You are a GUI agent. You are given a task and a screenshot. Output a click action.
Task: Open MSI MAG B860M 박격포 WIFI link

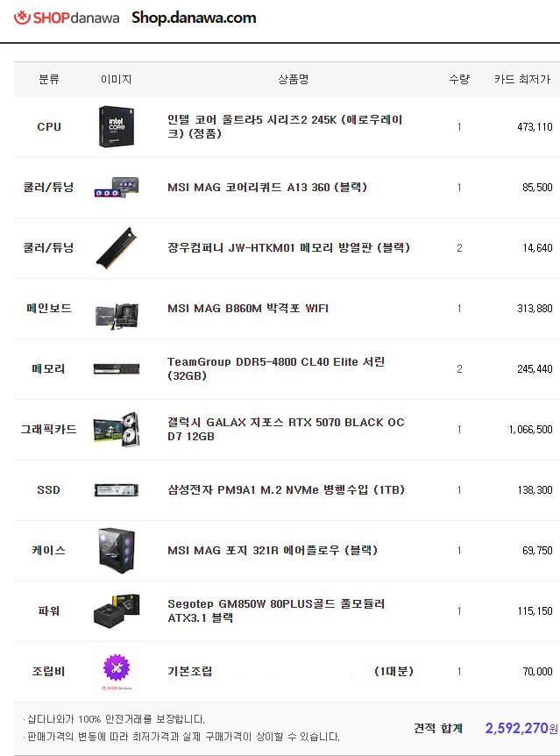pos(248,308)
